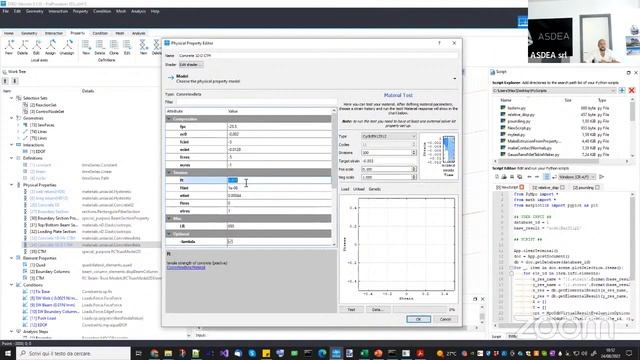
Task: Click Test button below chart
Action: 351,310
